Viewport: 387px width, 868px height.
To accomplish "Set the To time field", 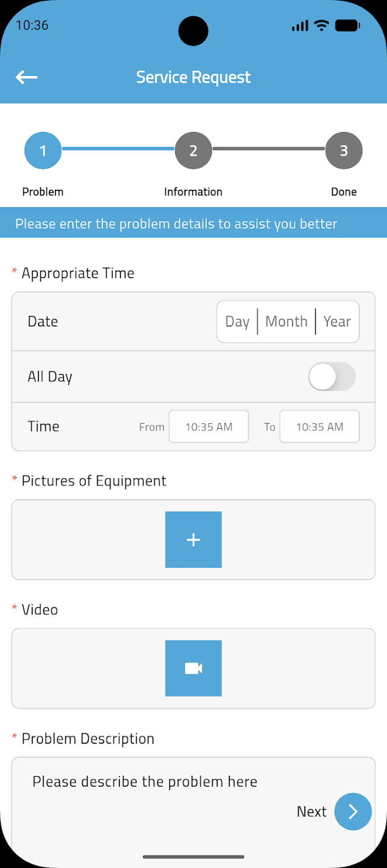I will (319, 427).
